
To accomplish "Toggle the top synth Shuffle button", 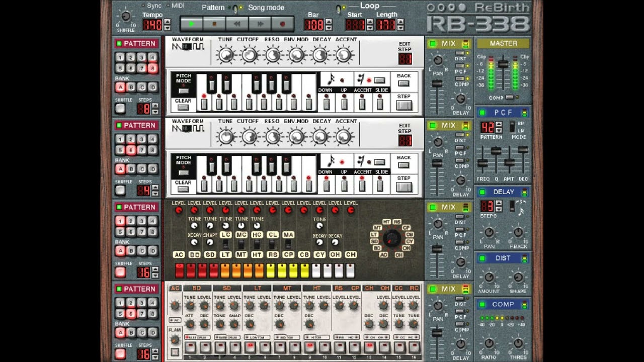I will [x=120, y=108].
